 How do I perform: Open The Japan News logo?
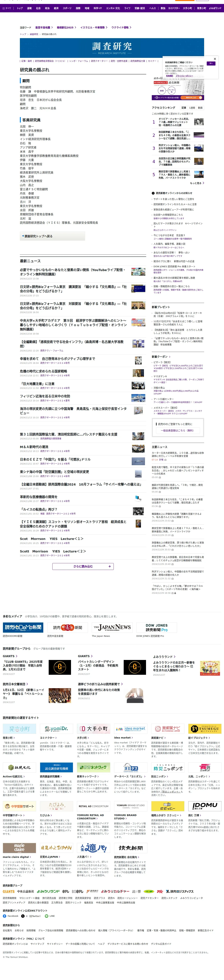click(112, 627)
